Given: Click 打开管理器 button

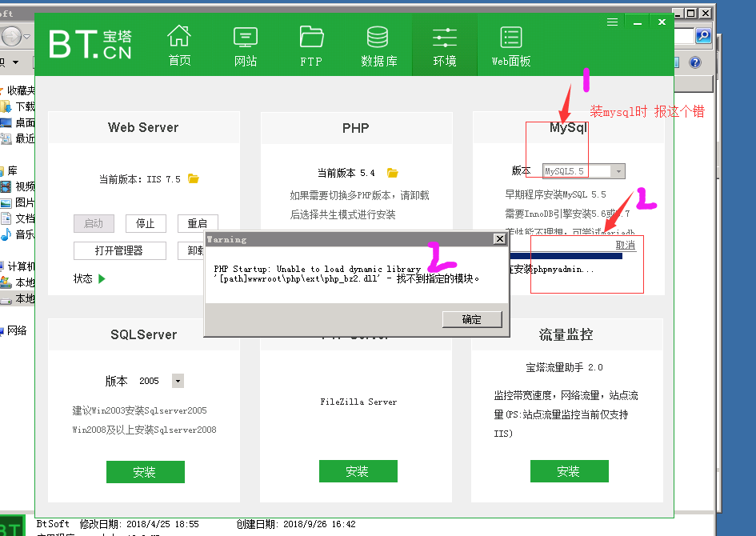Looking at the screenshot, I should click(119, 250).
